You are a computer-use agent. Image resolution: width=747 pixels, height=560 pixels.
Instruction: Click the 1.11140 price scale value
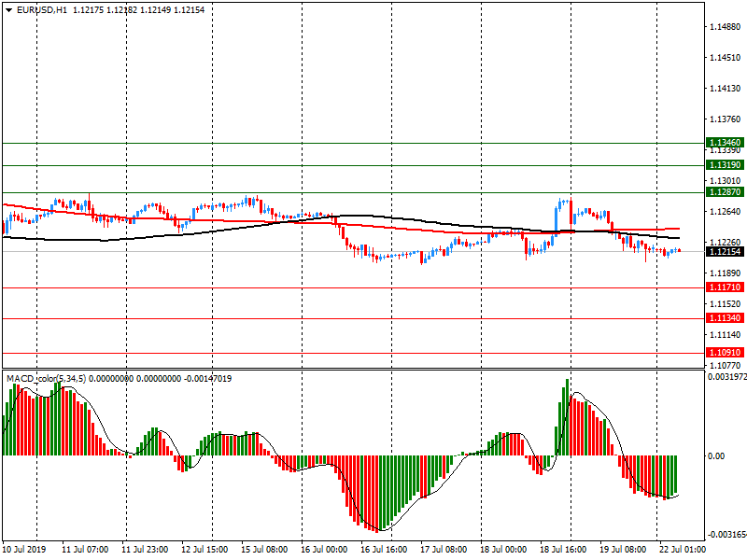coord(726,335)
